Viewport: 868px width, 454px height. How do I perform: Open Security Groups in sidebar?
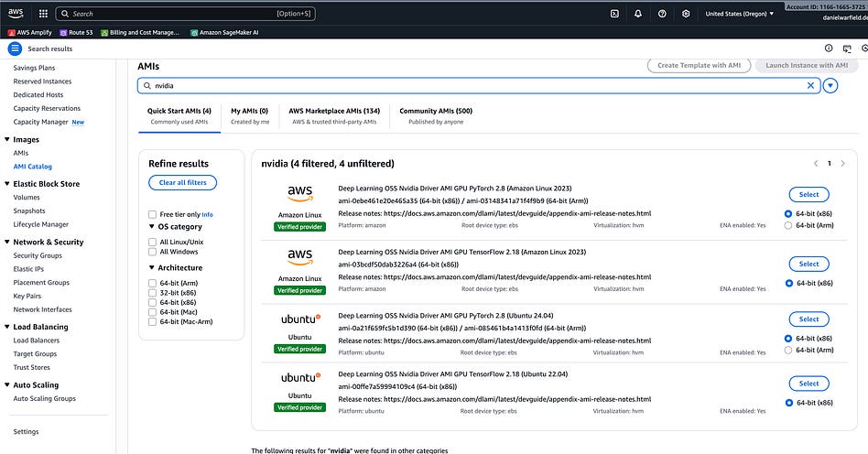coord(38,255)
